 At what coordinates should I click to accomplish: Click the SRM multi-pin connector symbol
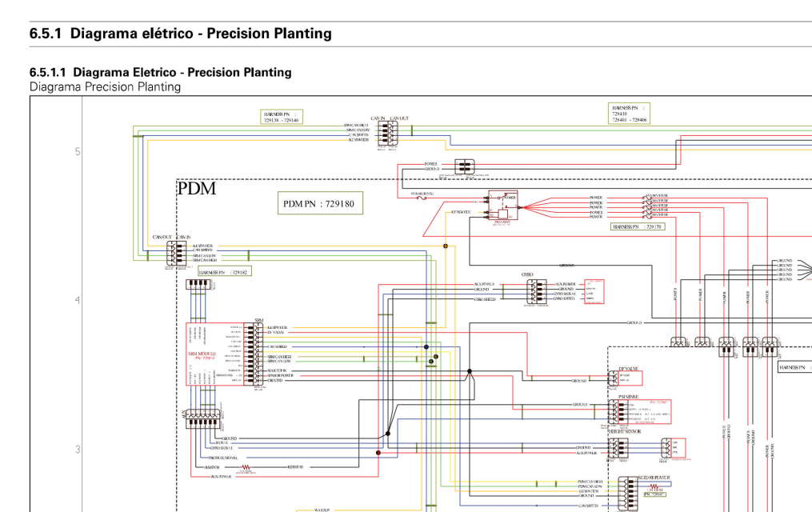tap(254, 354)
